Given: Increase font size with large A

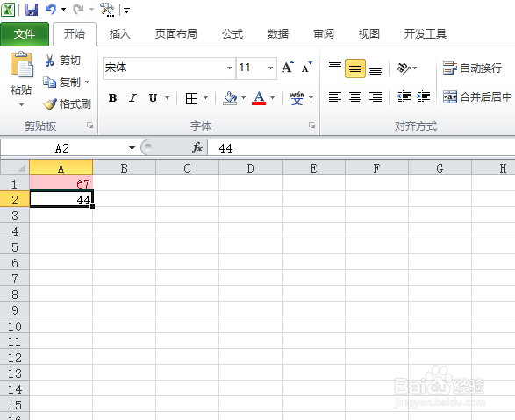Looking at the screenshot, I should click(x=288, y=68).
